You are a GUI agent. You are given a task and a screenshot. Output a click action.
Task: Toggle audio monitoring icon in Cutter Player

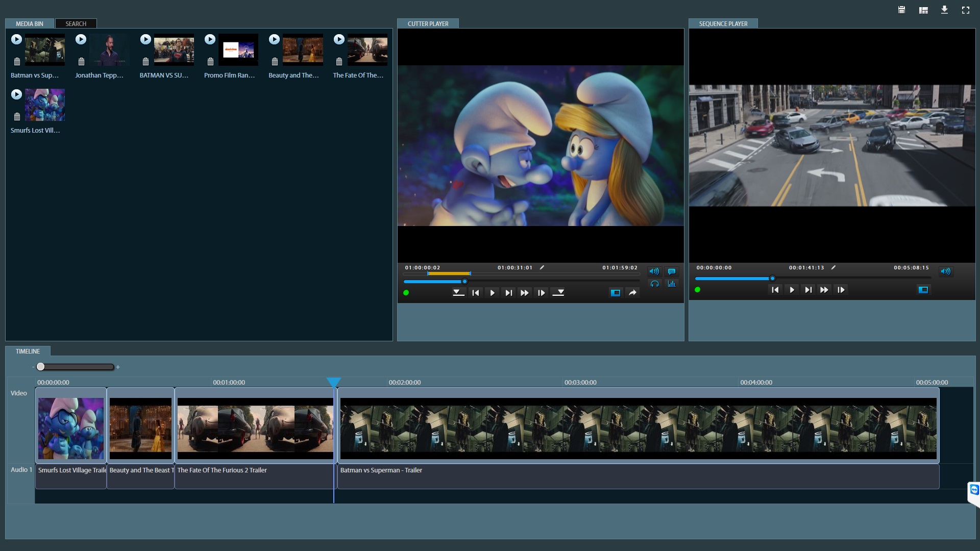pyautogui.click(x=654, y=283)
